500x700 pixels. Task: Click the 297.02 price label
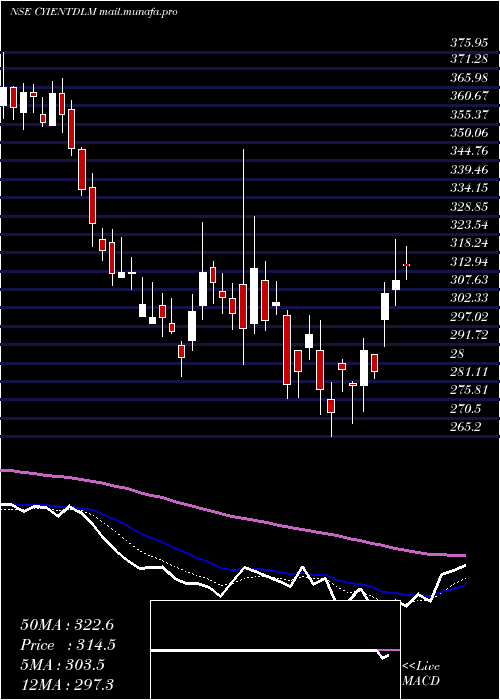pos(469,317)
